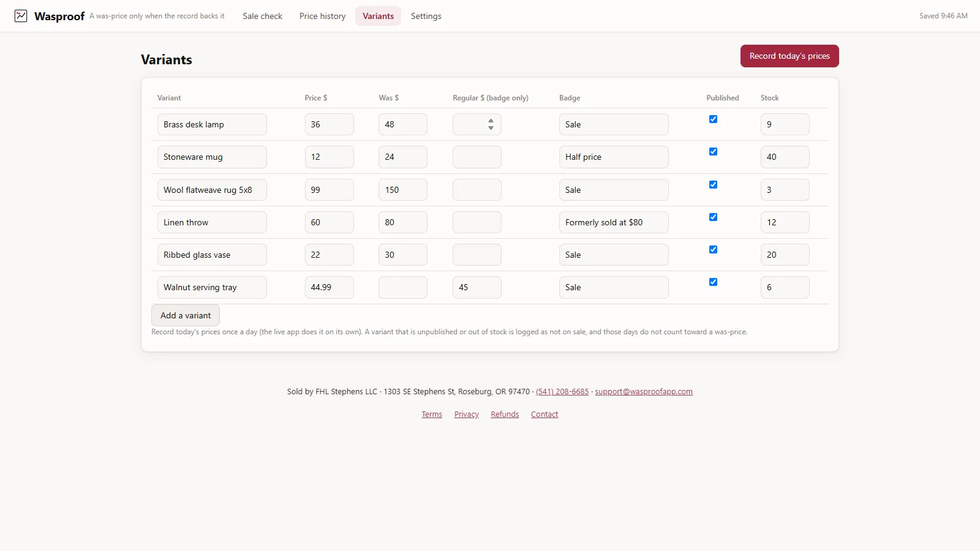Click Linen throw Was field showing 80
Viewport: 980px width, 551px height.
[x=403, y=222]
